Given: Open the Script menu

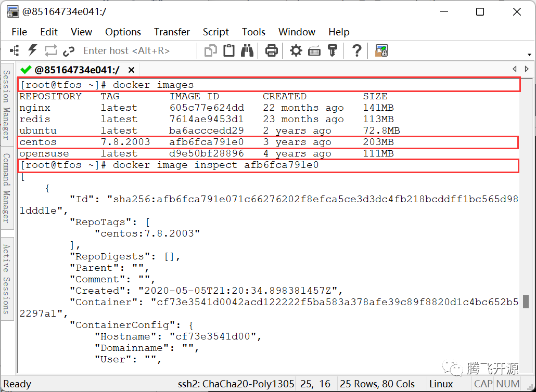Looking at the screenshot, I should (x=215, y=32).
